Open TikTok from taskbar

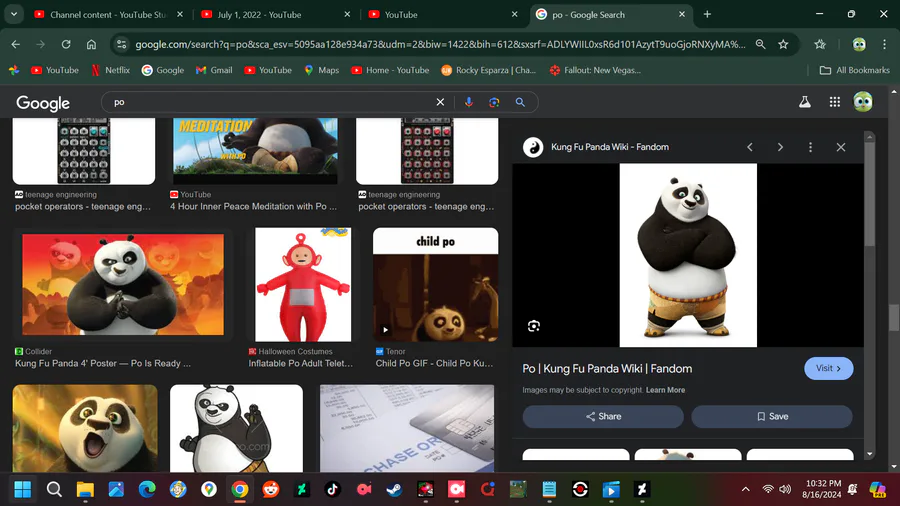click(x=332, y=489)
